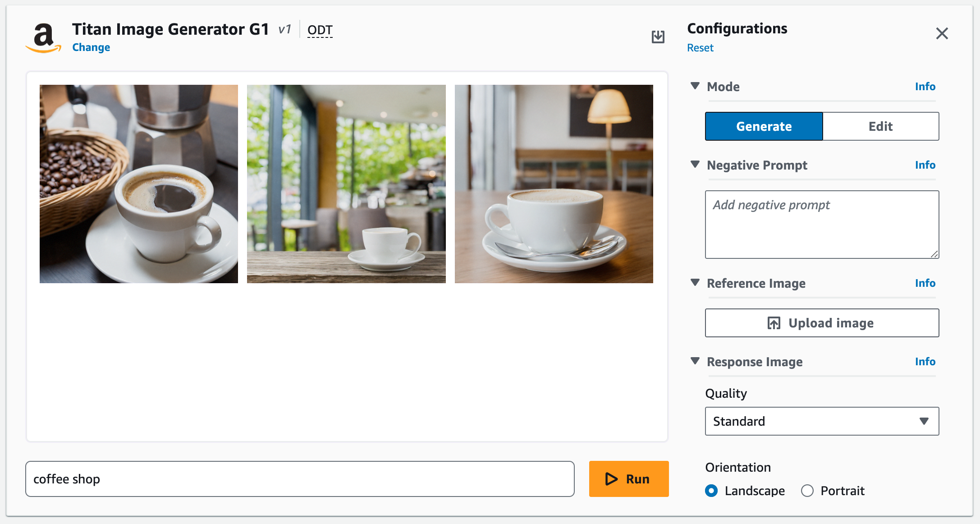Select Landscape orientation

711,491
